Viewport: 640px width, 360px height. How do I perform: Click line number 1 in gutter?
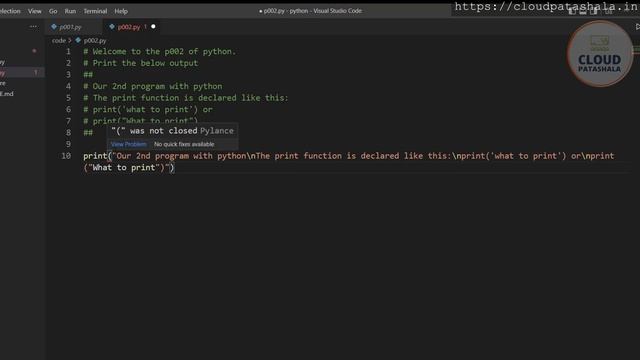click(x=69, y=52)
